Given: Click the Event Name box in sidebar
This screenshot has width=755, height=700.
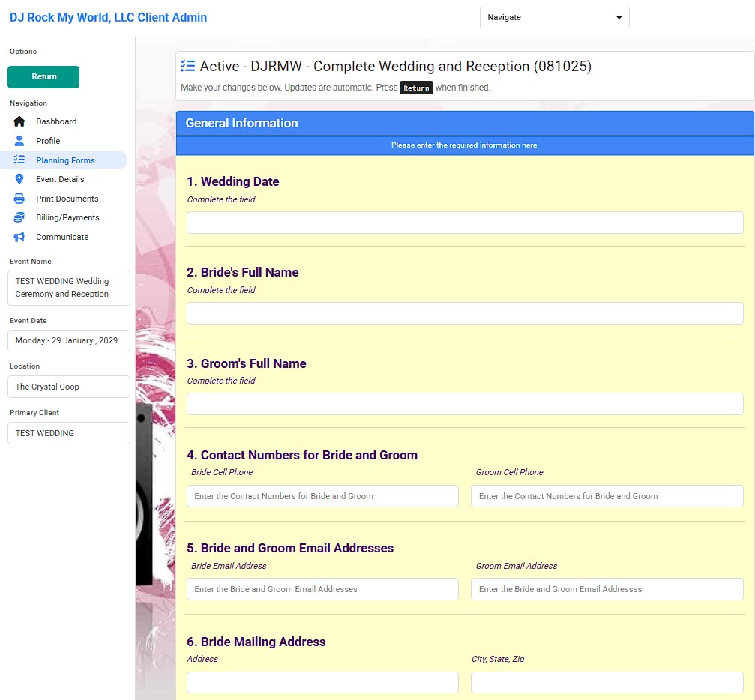Looking at the screenshot, I should click(69, 288).
